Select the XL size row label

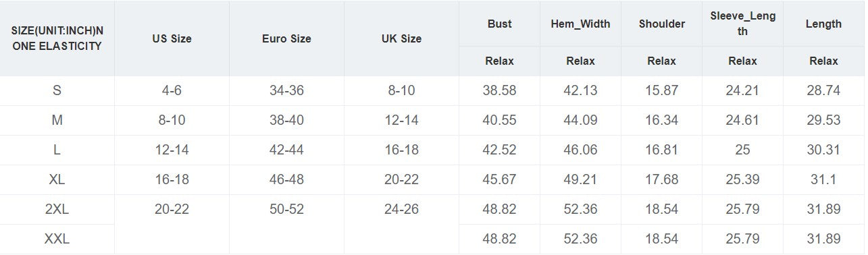[57, 179]
